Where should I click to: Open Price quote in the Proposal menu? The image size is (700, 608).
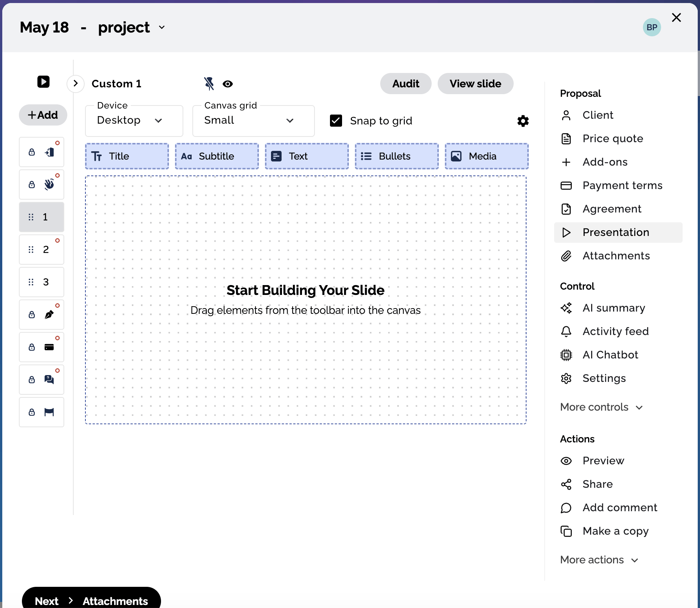[x=618, y=138]
